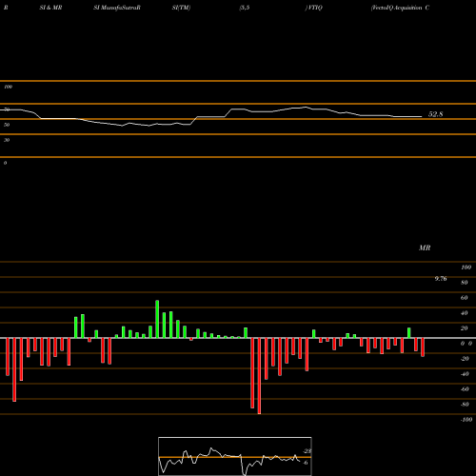Click the last red bar at chart's right end

pyautogui.click(x=423, y=347)
